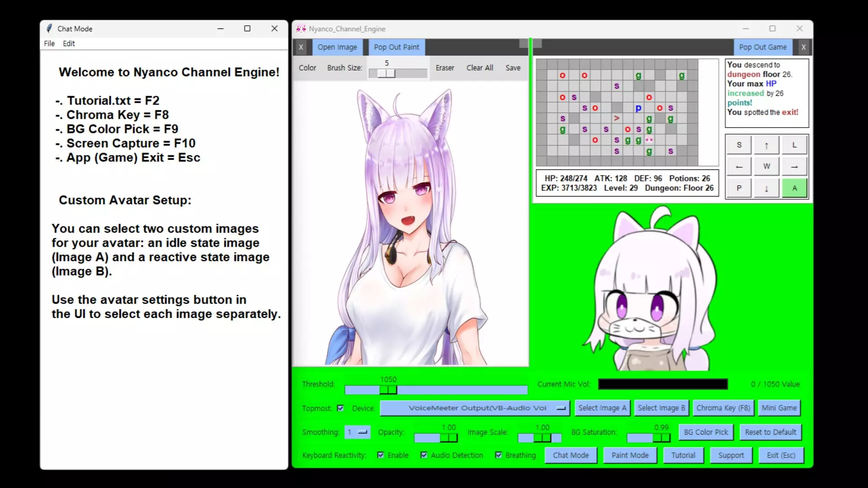The image size is (868, 488).
Task: Click the Reset to Default button
Action: 770,432
